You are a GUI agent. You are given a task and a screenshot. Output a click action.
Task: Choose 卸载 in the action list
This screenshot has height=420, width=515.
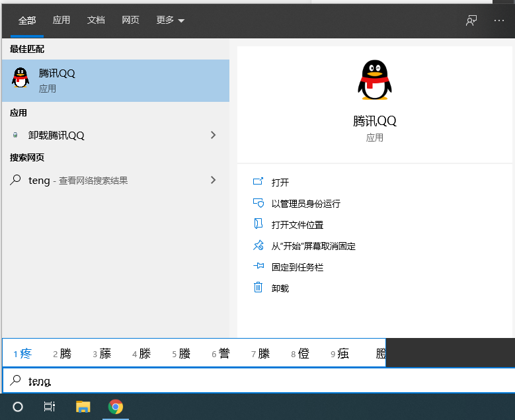(x=280, y=288)
